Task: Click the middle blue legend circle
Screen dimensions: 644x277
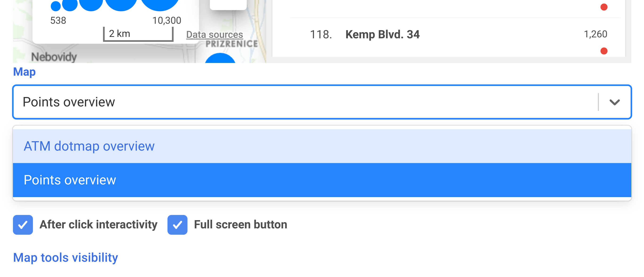Action: click(91, 4)
